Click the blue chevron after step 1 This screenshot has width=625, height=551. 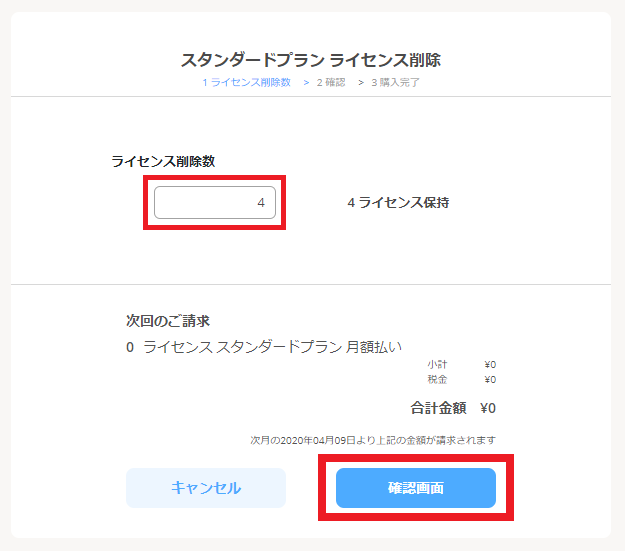point(306,83)
